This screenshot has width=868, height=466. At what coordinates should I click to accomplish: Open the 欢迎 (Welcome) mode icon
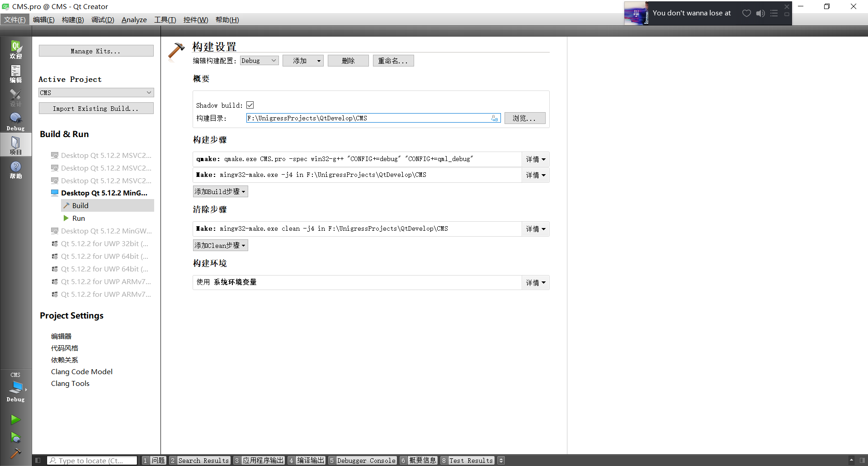[x=16, y=48]
